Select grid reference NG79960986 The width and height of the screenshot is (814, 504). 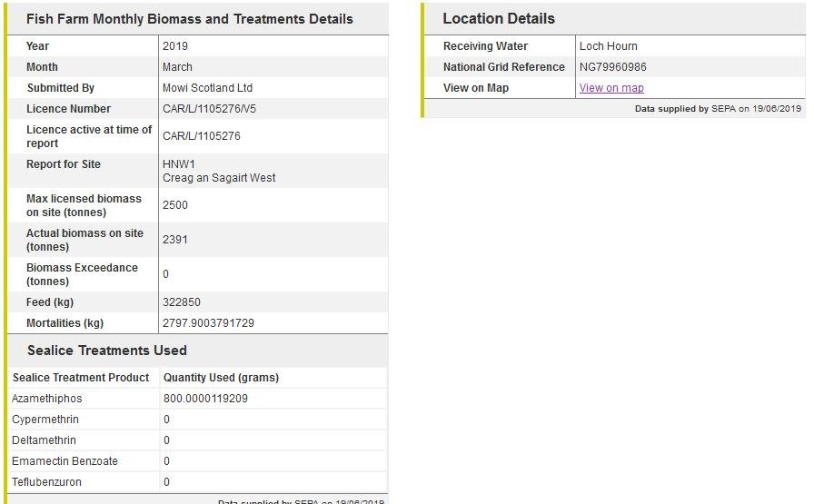tap(613, 67)
